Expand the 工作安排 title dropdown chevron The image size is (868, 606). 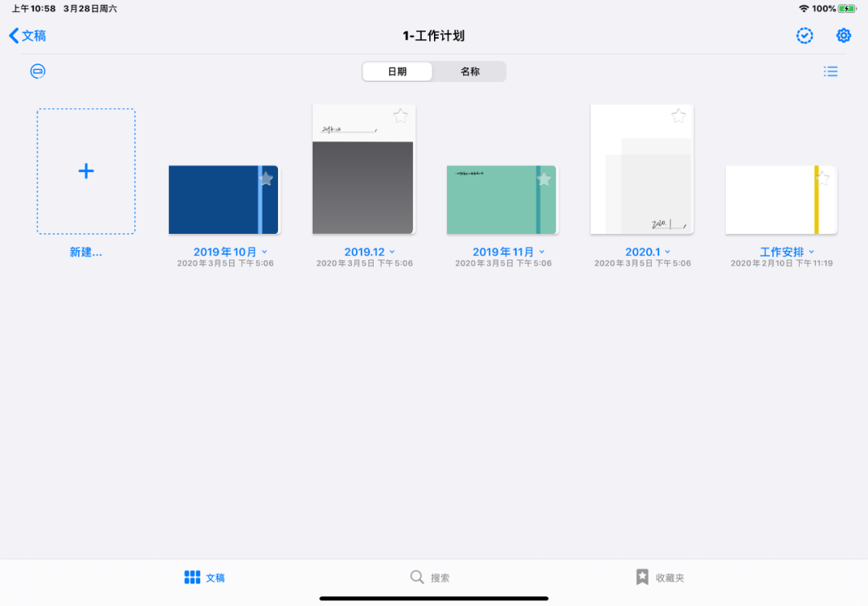click(x=812, y=252)
